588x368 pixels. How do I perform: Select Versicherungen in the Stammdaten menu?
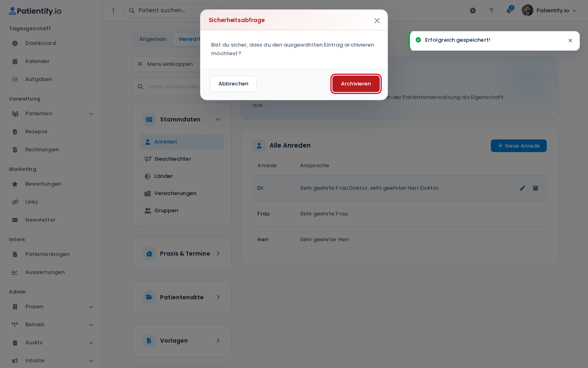(x=182, y=193)
